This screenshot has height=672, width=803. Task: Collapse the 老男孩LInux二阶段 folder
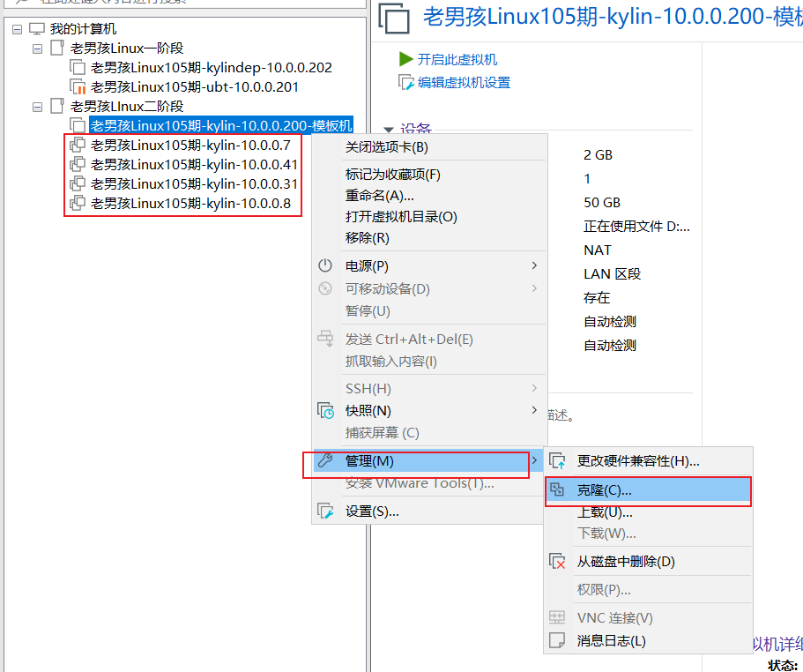tap(37, 107)
